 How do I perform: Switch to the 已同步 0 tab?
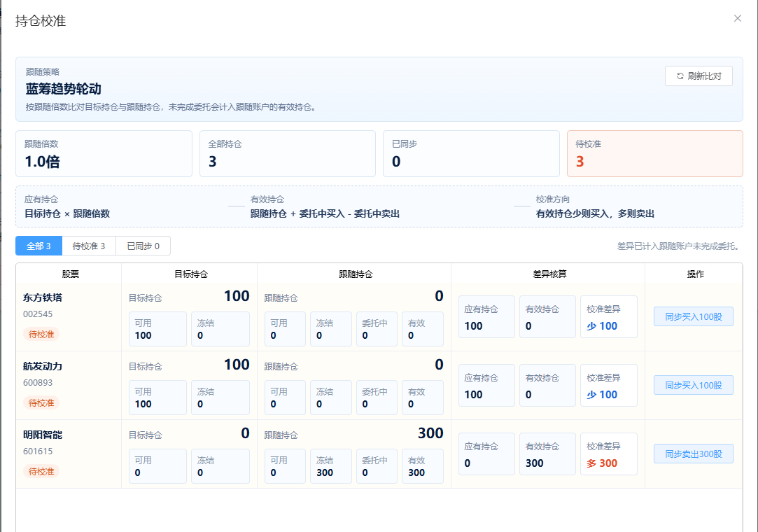click(143, 246)
